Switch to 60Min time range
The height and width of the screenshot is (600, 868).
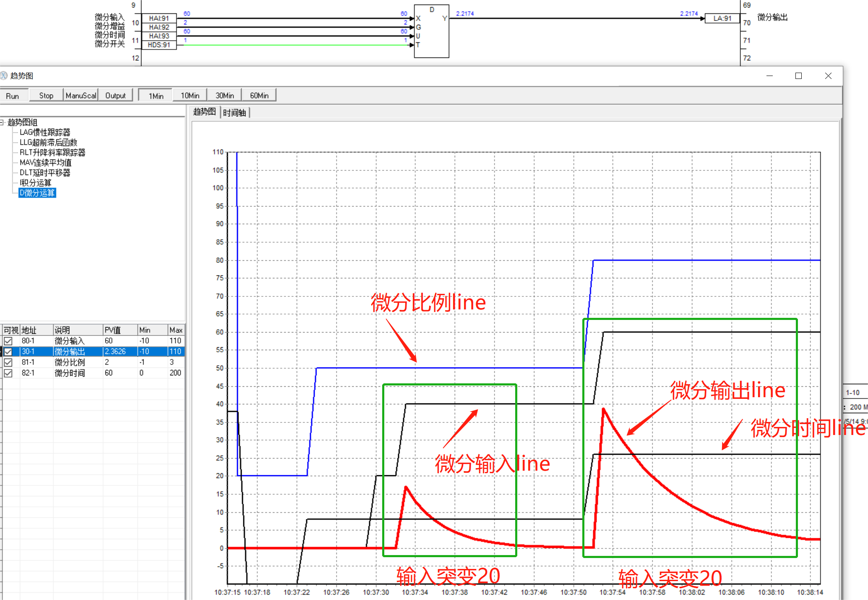pyautogui.click(x=259, y=96)
